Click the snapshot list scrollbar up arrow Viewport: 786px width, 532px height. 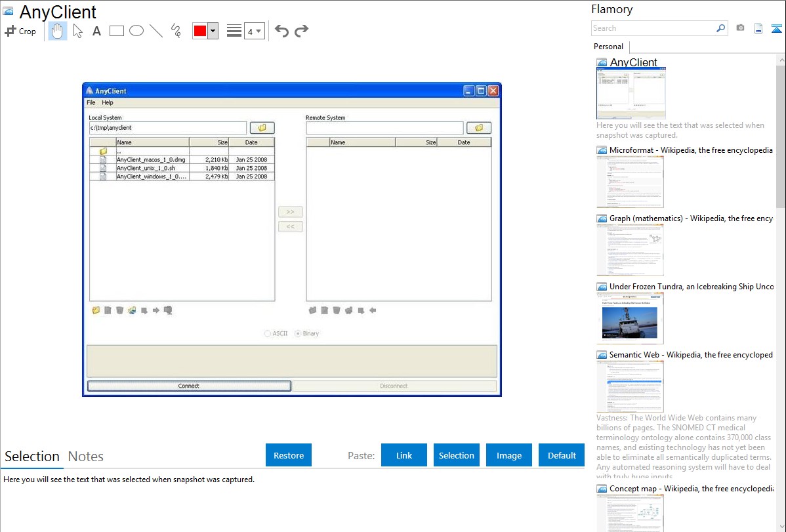tap(781, 60)
